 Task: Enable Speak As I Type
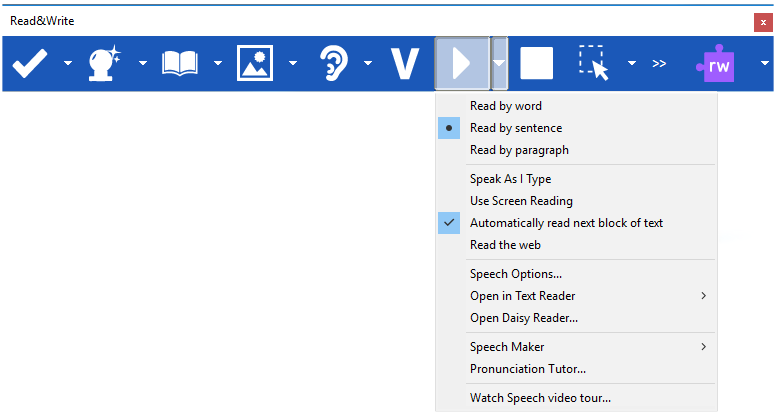576,179
